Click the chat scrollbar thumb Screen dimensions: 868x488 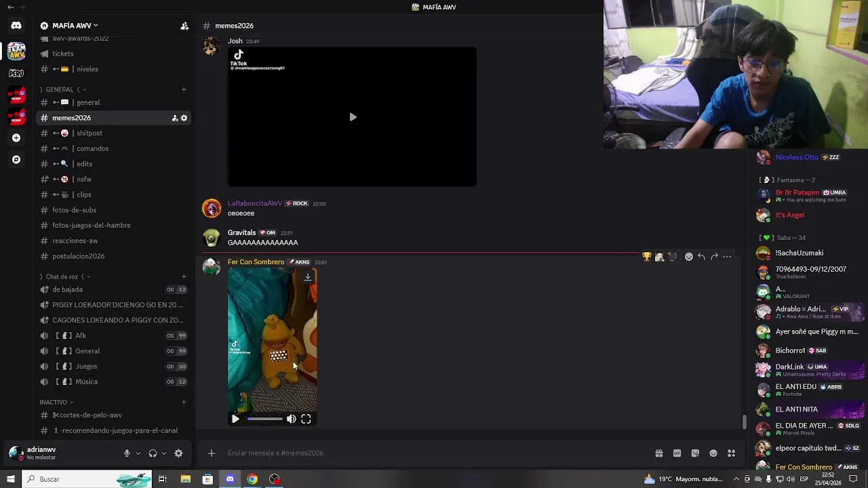point(745,422)
